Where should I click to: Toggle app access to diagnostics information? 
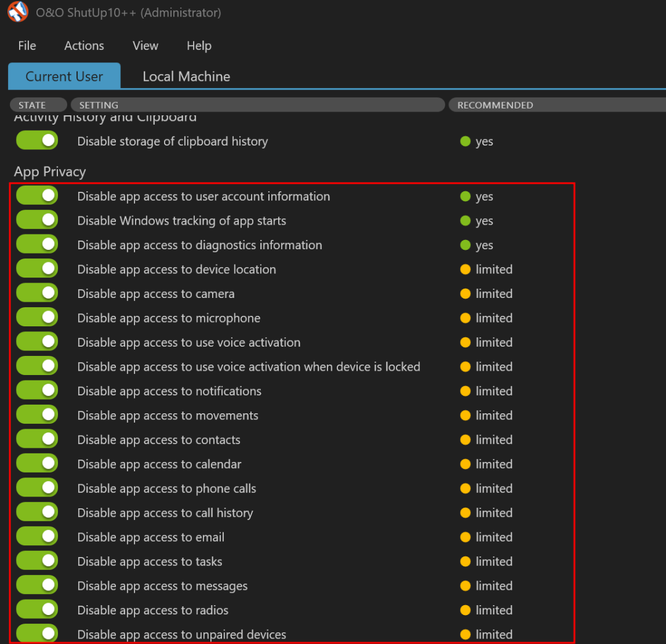[37, 244]
